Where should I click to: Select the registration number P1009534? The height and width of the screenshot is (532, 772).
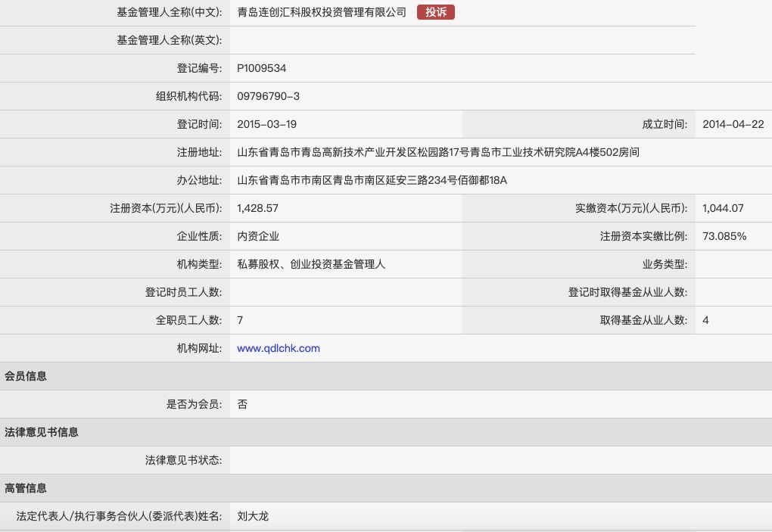[261, 68]
